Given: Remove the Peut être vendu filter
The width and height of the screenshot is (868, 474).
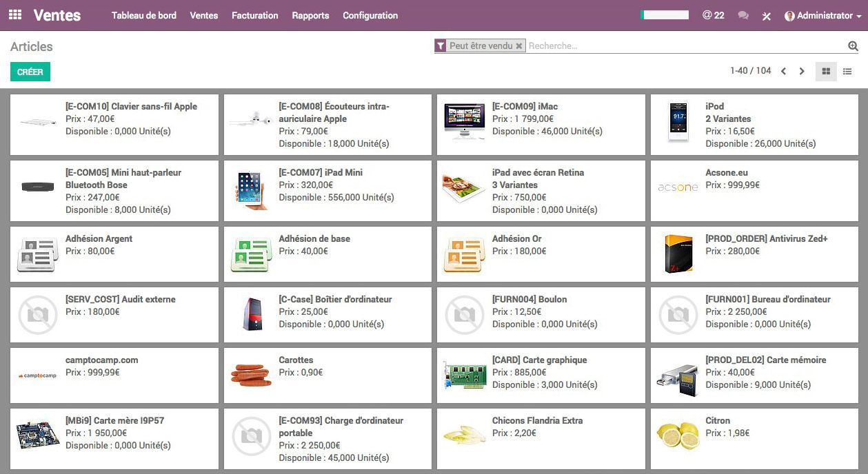Looking at the screenshot, I should (519, 45).
